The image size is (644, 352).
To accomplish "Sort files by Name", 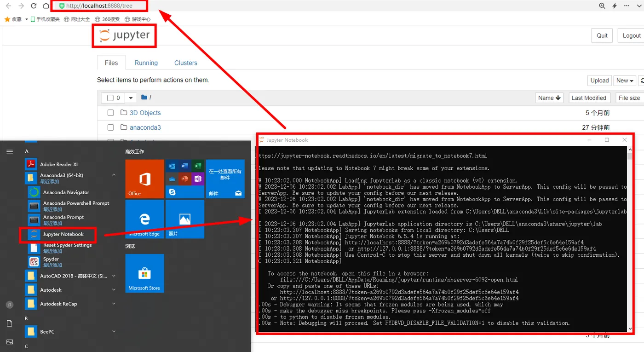I will (x=549, y=98).
